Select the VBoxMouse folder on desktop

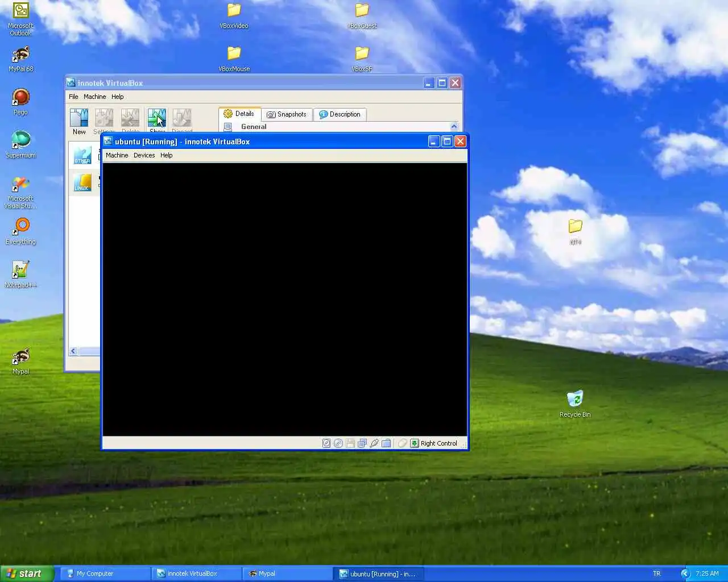234,59
